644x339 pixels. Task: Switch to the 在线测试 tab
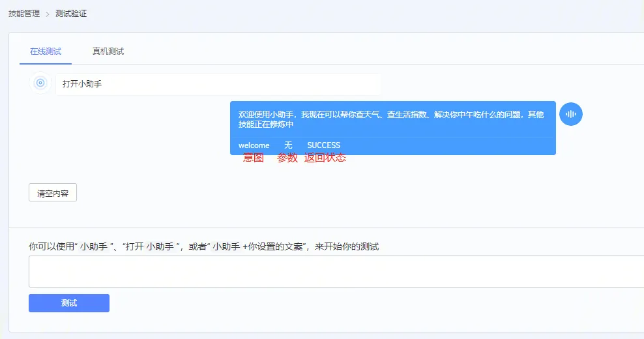[46, 52]
